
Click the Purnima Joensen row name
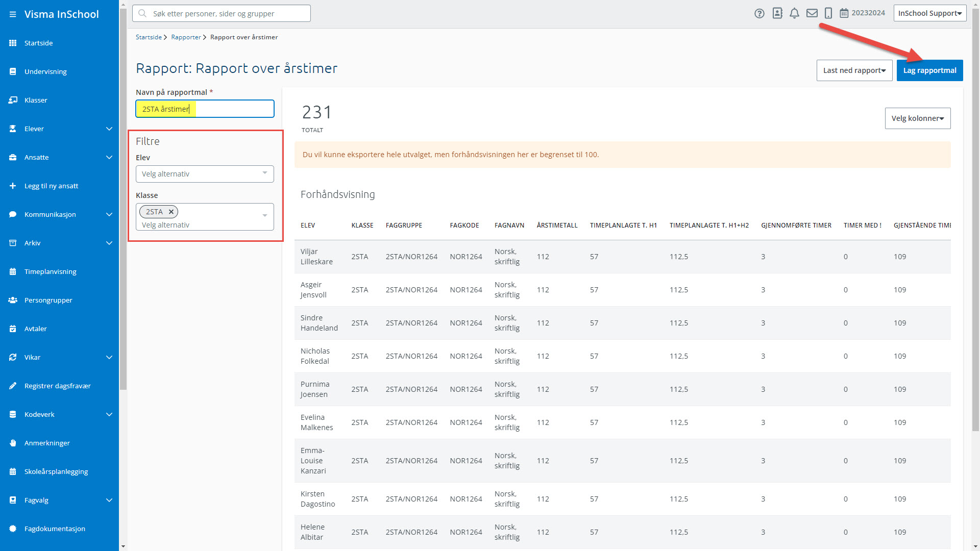tap(315, 389)
